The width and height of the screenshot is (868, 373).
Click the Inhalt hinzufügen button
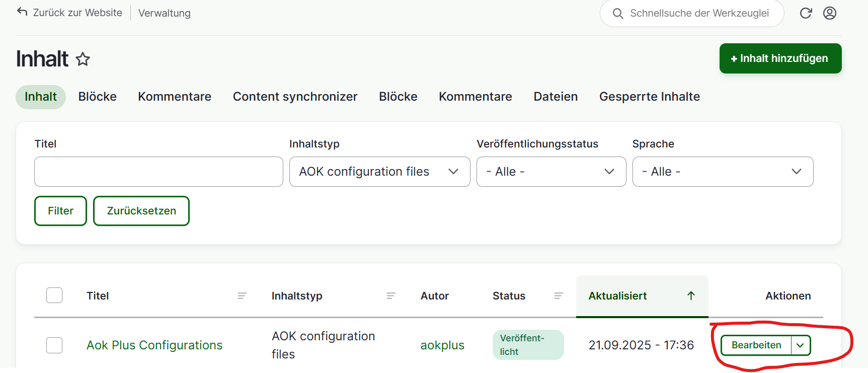780,58
